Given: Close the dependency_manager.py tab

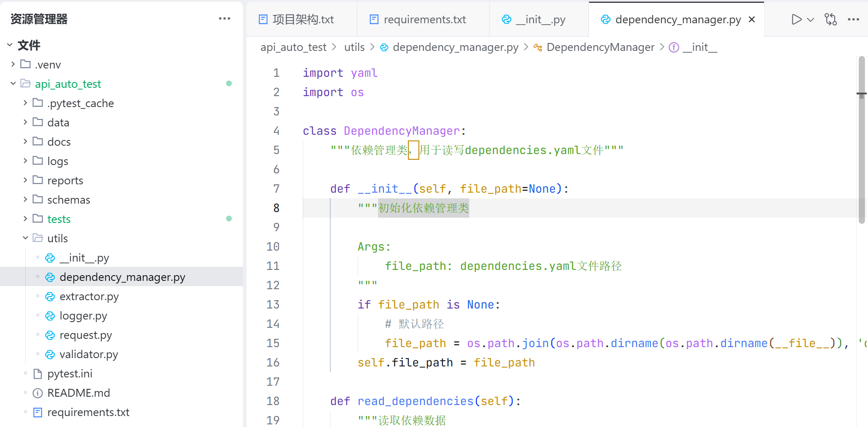Looking at the screenshot, I should pyautogui.click(x=752, y=19).
